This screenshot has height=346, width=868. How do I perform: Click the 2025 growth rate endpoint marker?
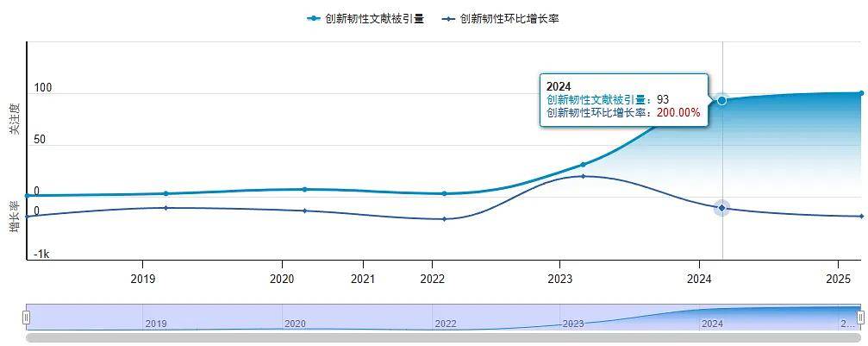[861, 217]
